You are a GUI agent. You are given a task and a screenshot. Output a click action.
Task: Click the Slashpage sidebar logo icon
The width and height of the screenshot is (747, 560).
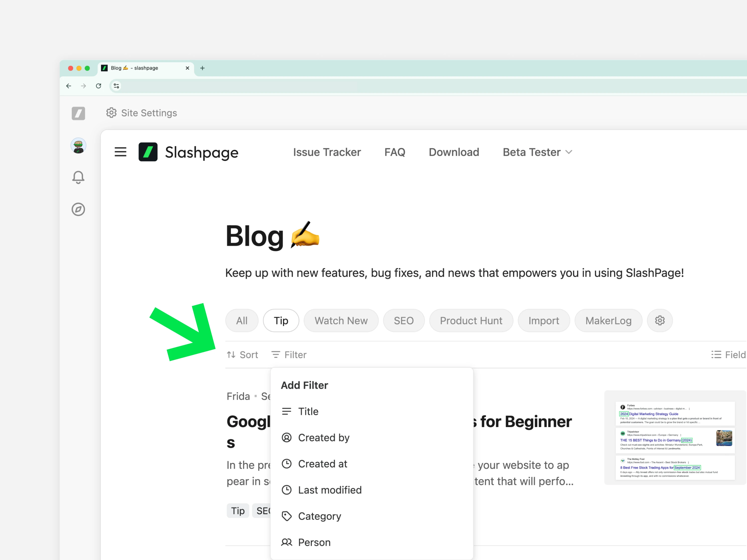pos(78,113)
